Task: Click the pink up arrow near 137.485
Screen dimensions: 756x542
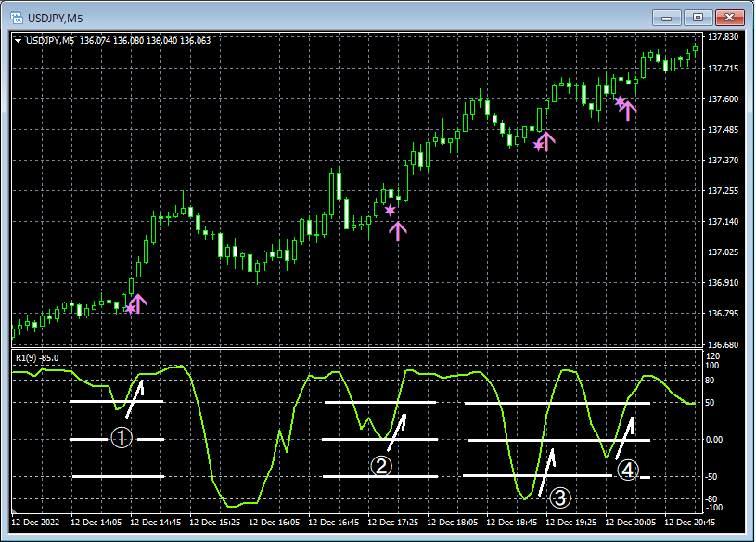Action: (x=545, y=141)
